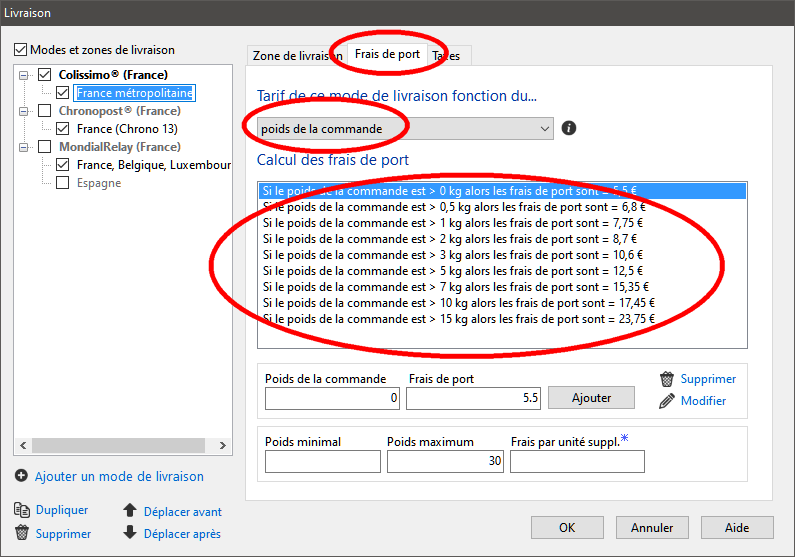Toggle the Modes et zones de livraison checkbox
Image resolution: width=795 pixels, height=557 pixels.
21,49
